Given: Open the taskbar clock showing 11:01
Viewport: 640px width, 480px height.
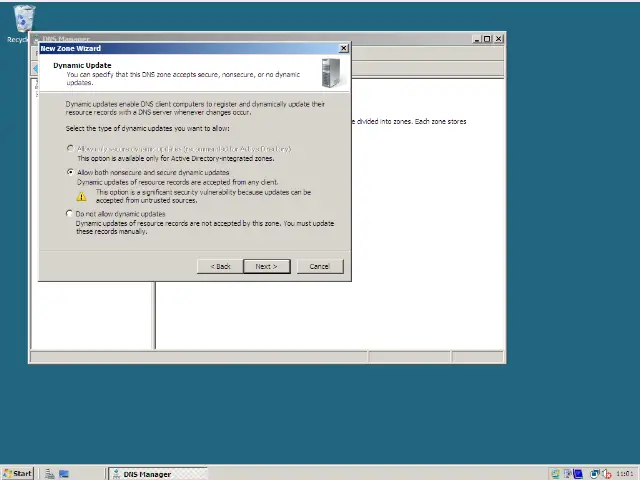Looking at the screenshot, I should 624,474.
